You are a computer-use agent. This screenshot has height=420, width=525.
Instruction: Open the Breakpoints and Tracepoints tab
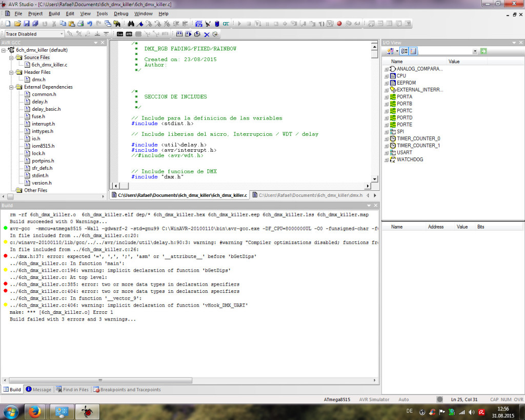click(x=127, y=390)
